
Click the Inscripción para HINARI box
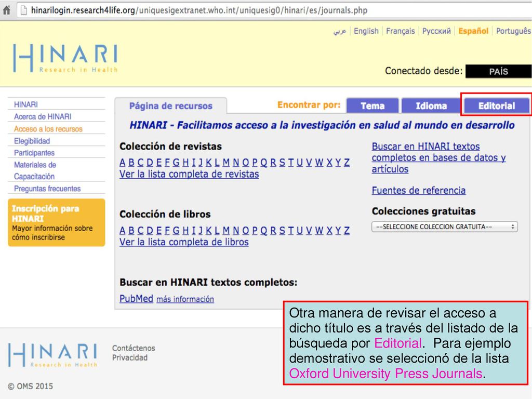[56, 222]
